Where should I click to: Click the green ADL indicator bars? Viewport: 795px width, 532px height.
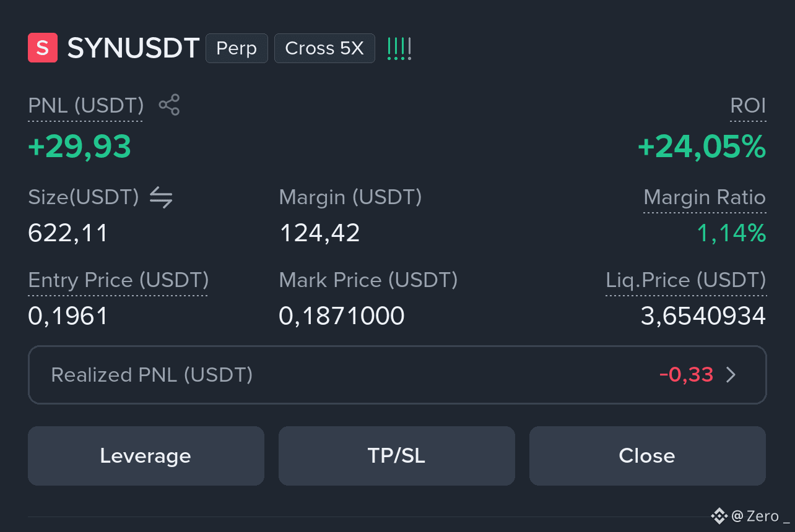[399, 48]
